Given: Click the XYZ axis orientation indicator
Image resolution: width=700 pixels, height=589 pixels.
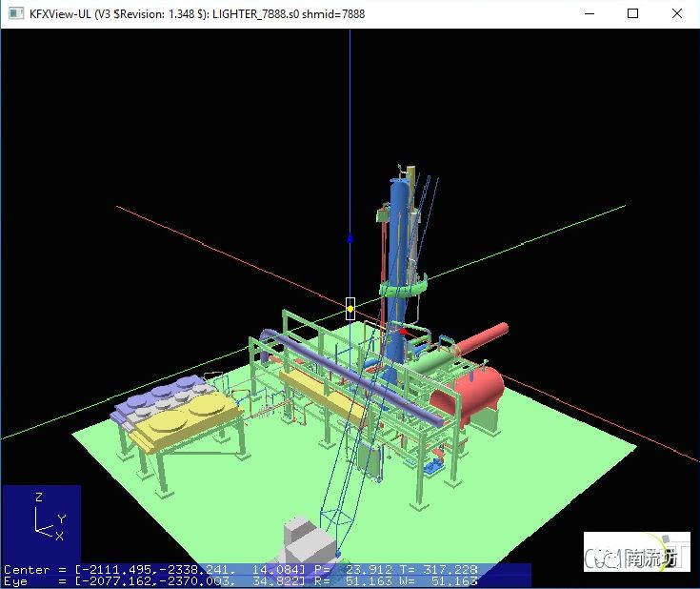Looking at the screenshot, I should coord(42,519).
